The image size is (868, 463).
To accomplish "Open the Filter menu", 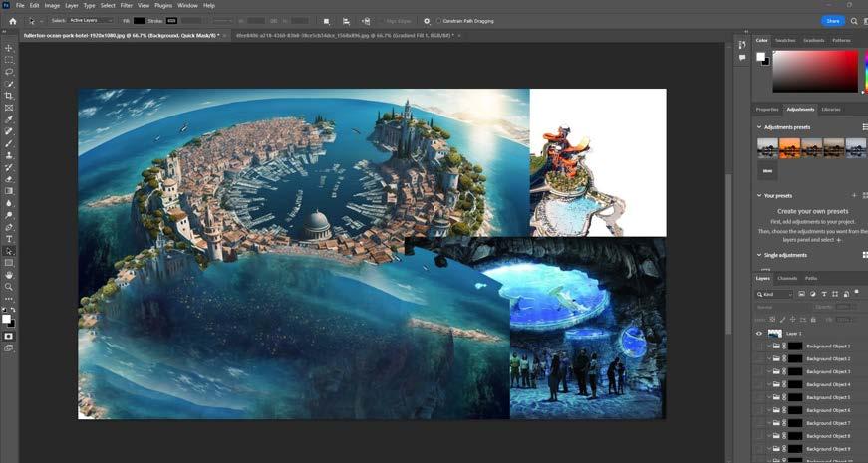I will point(126,5).
